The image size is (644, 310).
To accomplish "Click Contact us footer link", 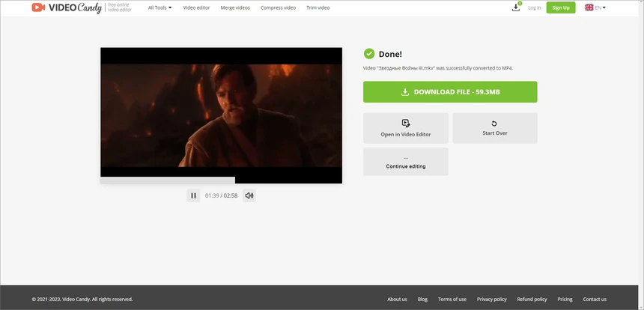I will pyautogui.click(x=595, y=300).
